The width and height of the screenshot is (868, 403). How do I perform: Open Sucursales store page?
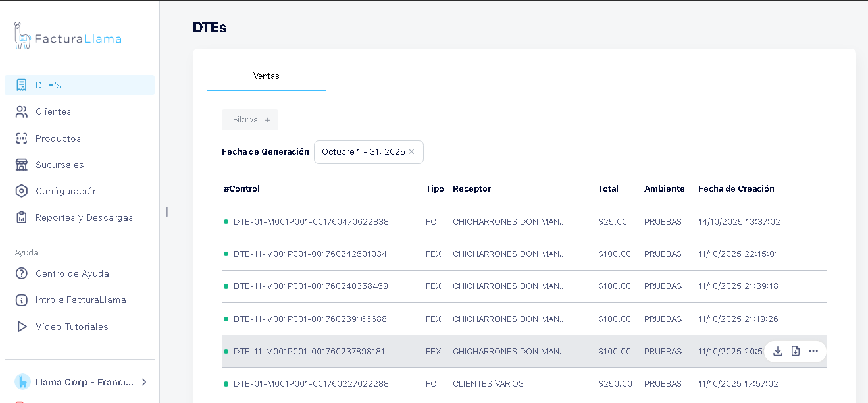tap(59, 165)
